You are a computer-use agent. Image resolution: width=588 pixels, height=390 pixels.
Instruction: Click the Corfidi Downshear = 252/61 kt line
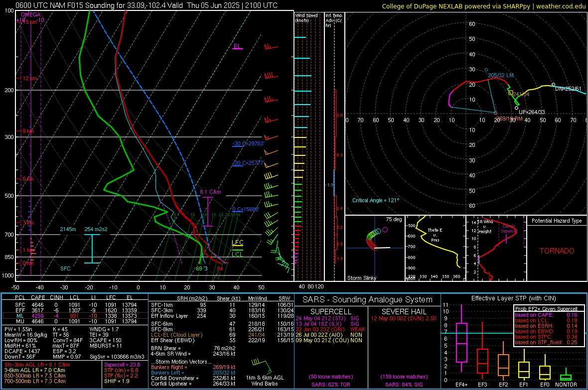193,378
